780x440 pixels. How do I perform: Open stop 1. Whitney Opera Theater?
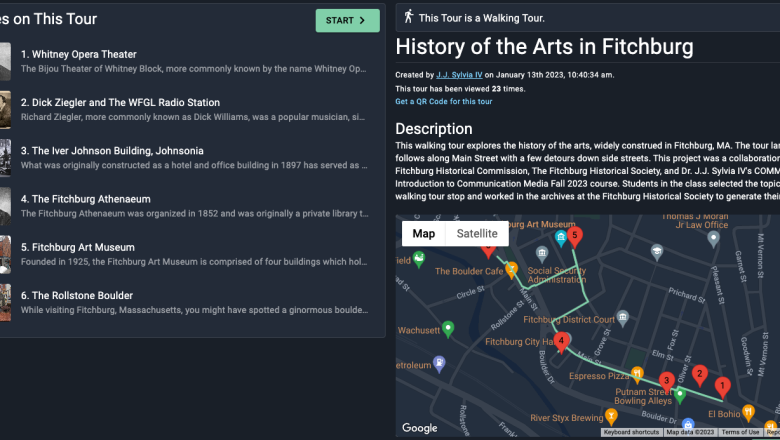[79, 54]
